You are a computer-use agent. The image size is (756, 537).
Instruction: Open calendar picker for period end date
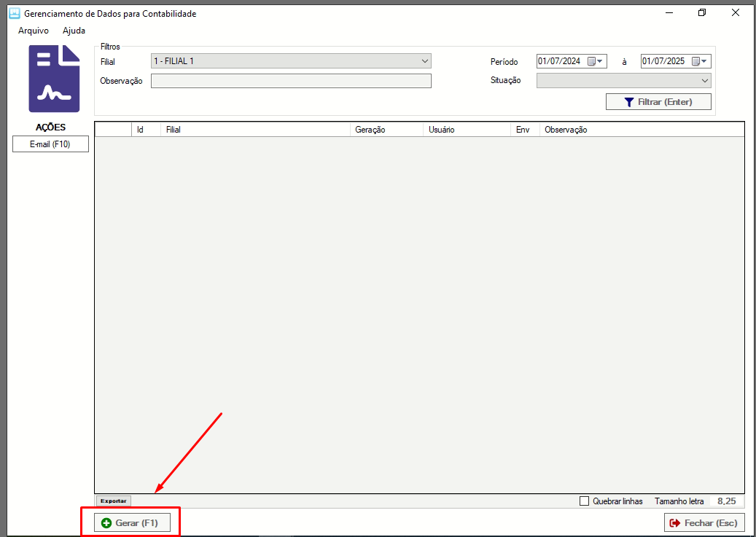coord(699,61)
